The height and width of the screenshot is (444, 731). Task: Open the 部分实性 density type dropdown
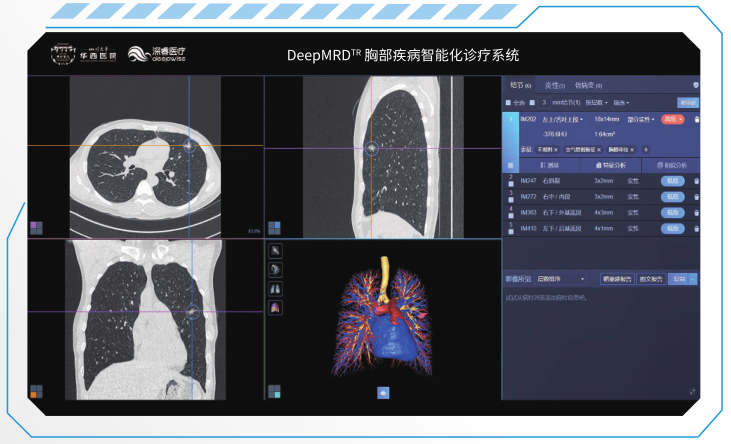pos(641,119)
